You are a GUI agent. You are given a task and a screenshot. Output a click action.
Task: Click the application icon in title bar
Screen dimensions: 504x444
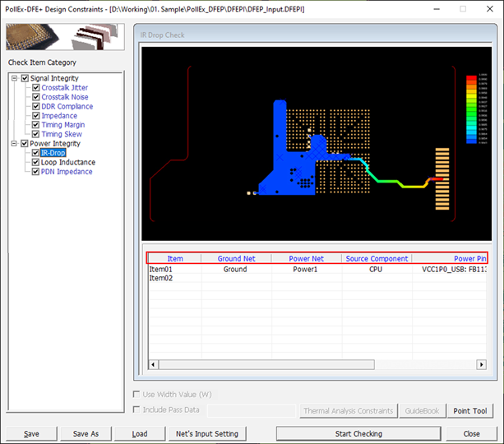tap(9, 8)
